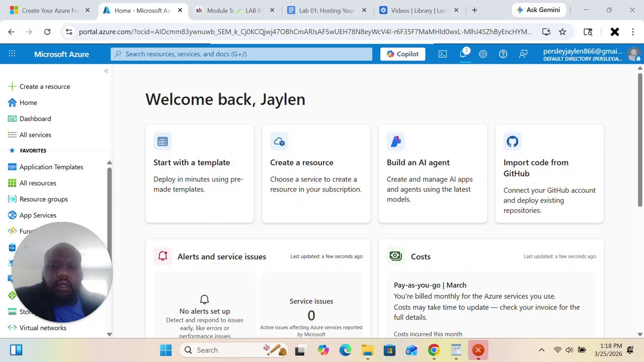Click the AI Foundry icon on Build an AI agent
Viewport: 644px width, 362px height.
[x=396, y=142]
